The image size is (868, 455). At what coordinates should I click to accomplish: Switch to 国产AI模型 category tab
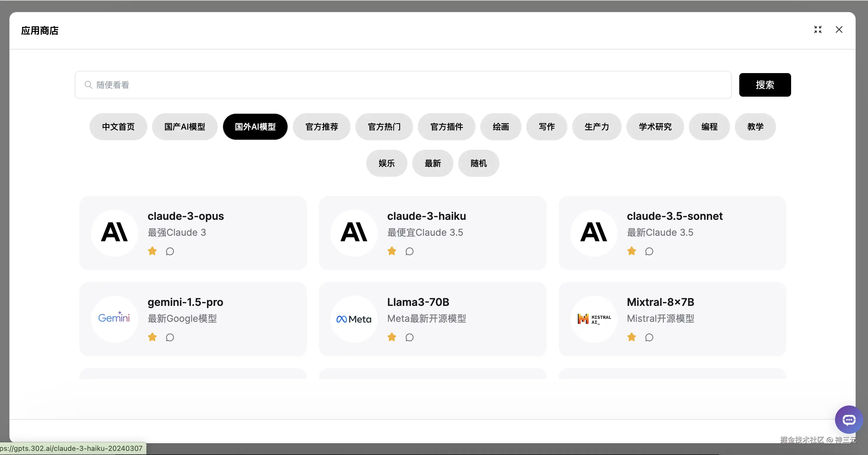pyautogui.click(x=185, y=127)
